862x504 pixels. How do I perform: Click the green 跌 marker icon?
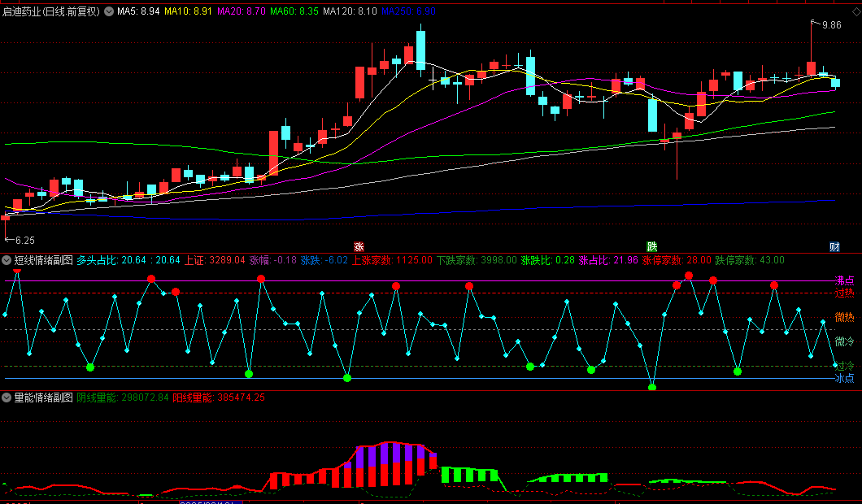pos(652,247)
